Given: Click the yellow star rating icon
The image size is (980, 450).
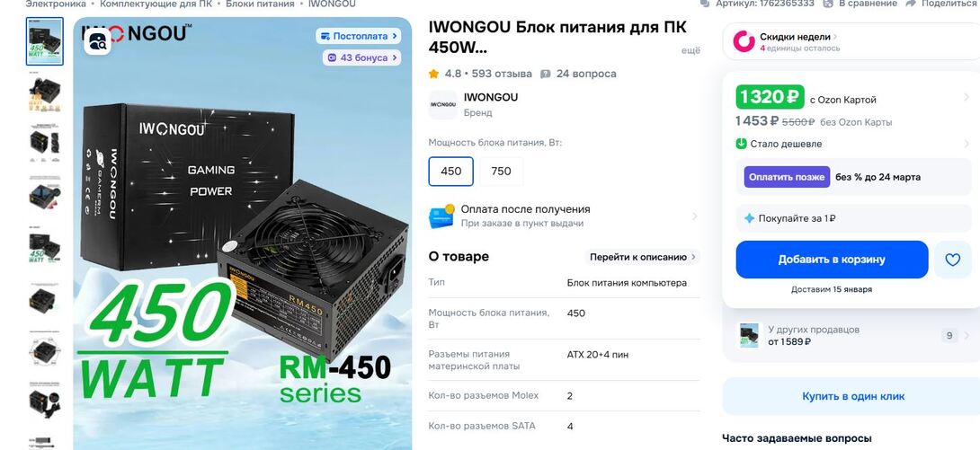Looking at the screenshot, I should (x=433, y=74).
